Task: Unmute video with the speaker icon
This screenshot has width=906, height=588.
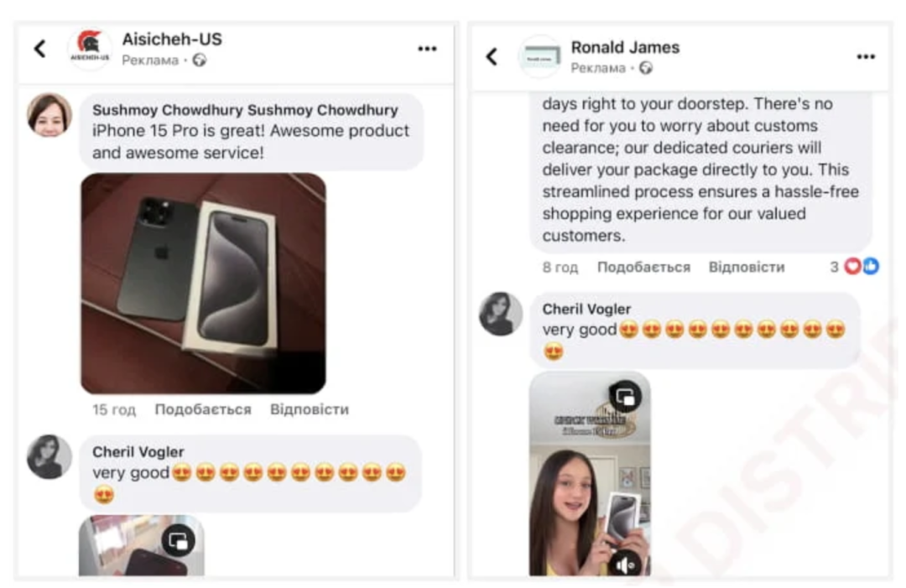Action: (x=625, y=564)
